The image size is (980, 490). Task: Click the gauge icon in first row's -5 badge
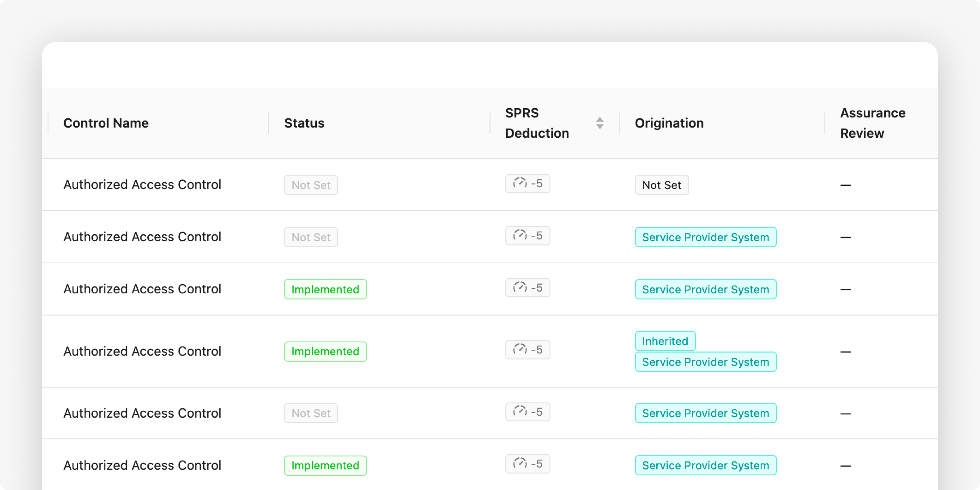520,183
